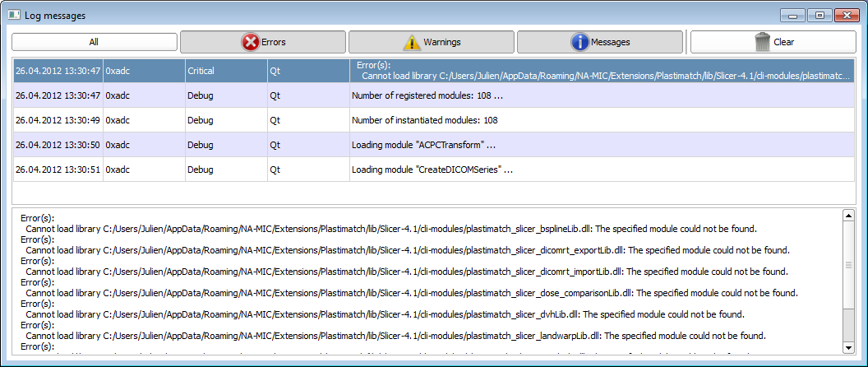The height and width of the screenshot is (367, 868).
Task: Maximize the Log messages window
Action: tap(819, 15)
